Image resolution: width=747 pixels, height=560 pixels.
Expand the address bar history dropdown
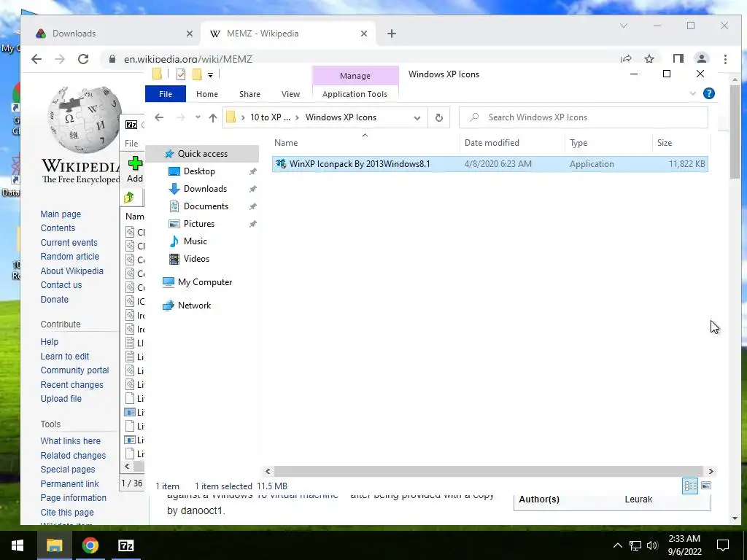(417, 117)
